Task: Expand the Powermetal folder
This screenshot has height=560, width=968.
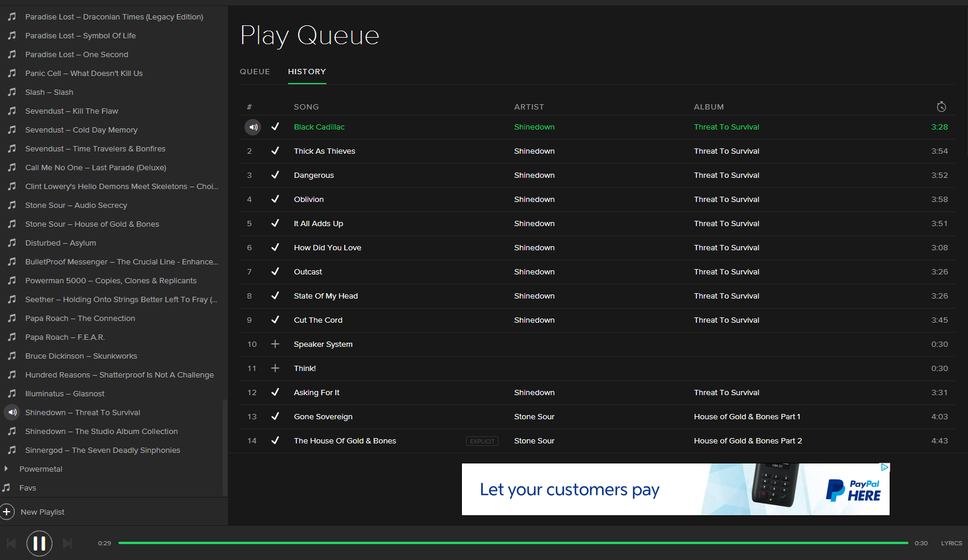Action: pos(6,469)
